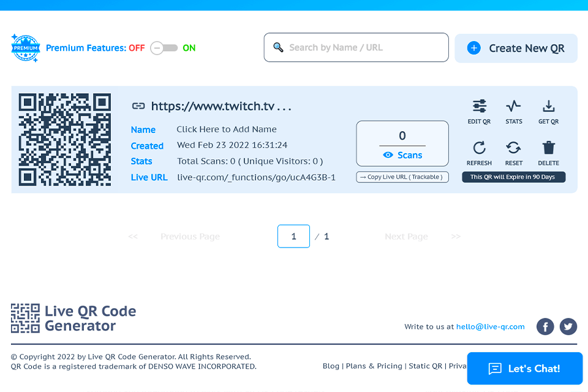Refresh the QR entry
The image size is (588, 392).
coord(479,148)
